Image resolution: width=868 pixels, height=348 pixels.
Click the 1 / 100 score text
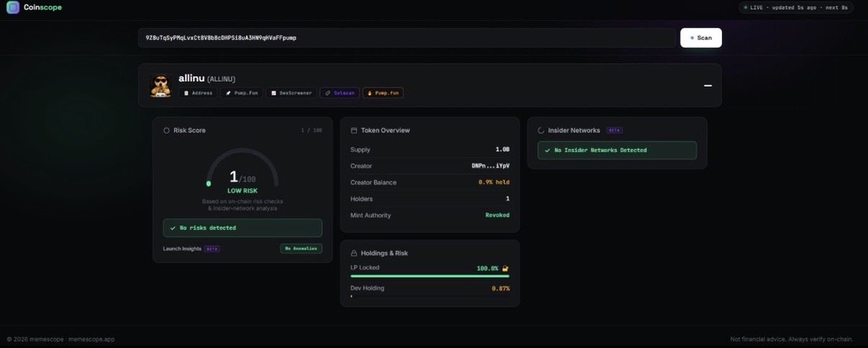[312, 130]
